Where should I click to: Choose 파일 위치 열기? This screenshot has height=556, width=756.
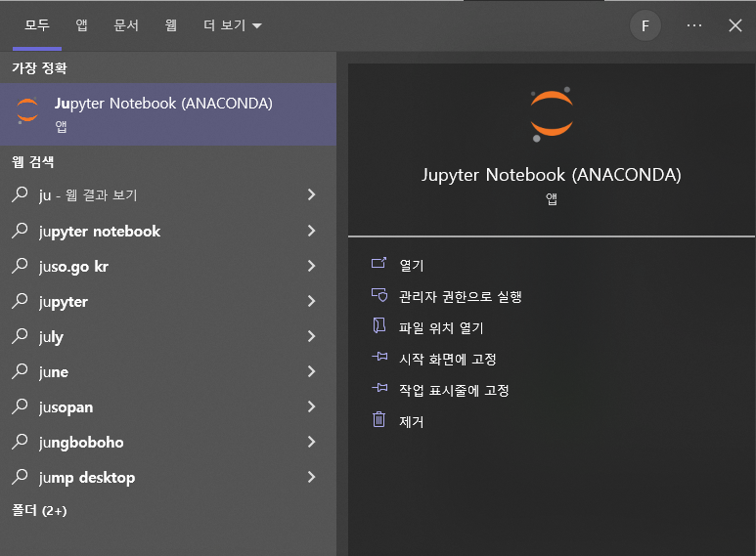pyautogui.click(x=441, y=327)
